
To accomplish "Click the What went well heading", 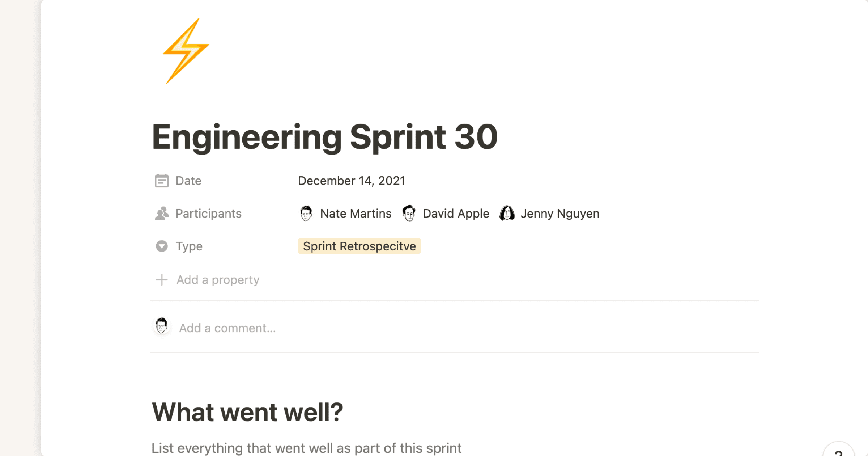I will pos(248,411).
